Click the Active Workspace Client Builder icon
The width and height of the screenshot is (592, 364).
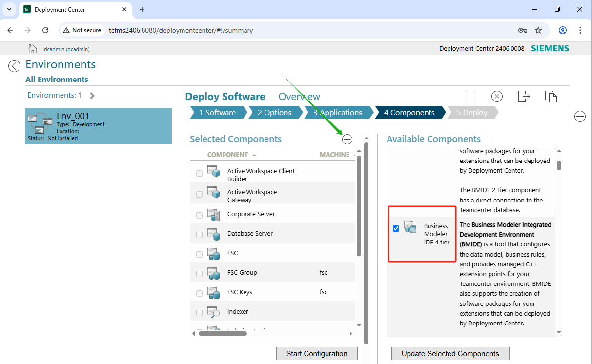pos(214,172)
